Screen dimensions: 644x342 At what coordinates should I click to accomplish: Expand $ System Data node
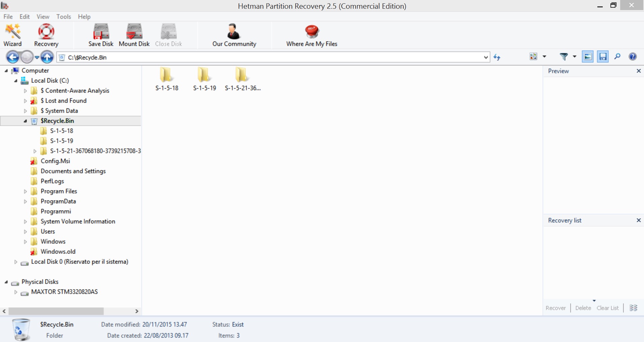25,111
